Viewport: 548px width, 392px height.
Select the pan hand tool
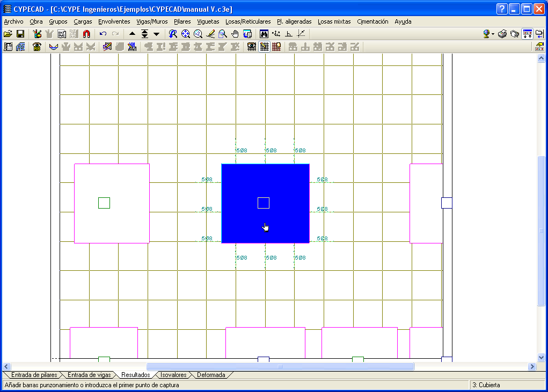coord(235,34)
